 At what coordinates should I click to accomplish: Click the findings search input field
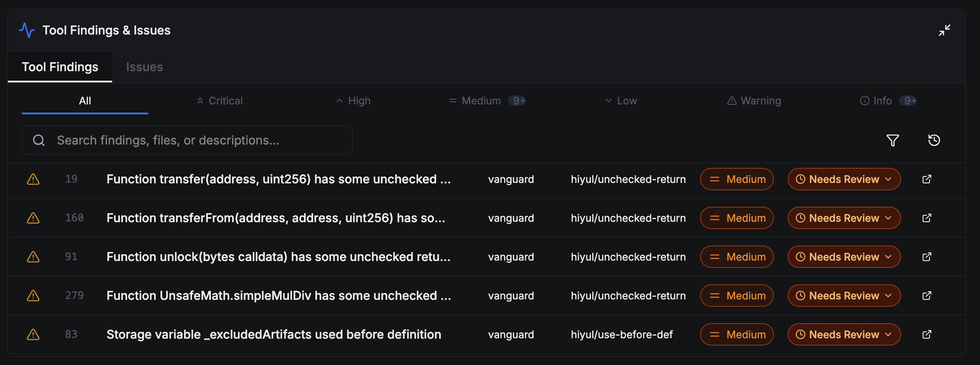point(186,140)
